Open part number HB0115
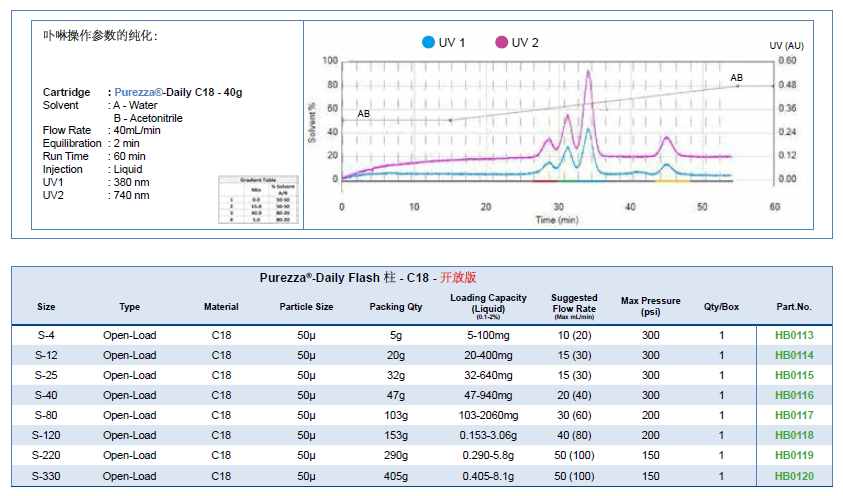Viewport: 843px width, 496px height. [794, 375]
